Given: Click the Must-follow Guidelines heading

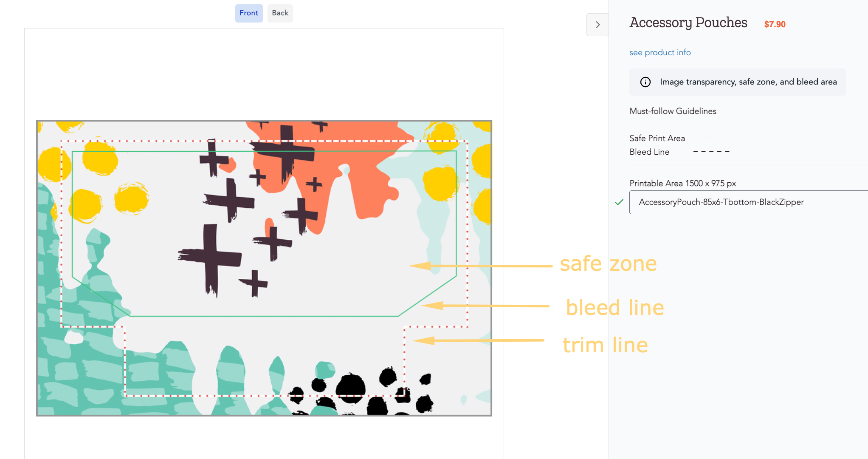Looking at the screenshot, I should (x=673, y=111).
